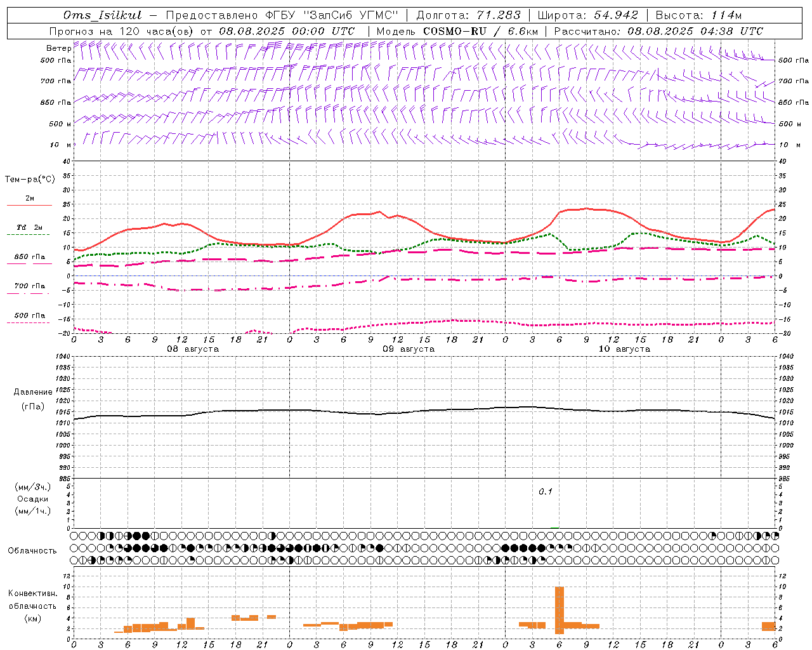Click the longitude value Долгота: 71.283
The image size is (812, 650).
pos(468,15)
